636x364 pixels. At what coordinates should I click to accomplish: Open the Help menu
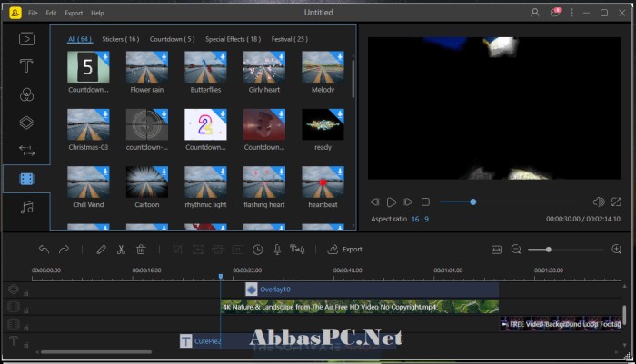pos(97,13)
